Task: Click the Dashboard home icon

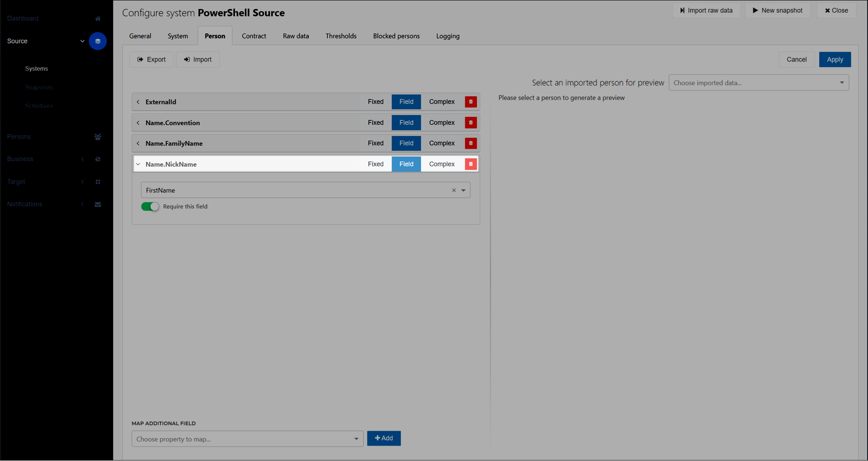Action: tap(98, 19)
